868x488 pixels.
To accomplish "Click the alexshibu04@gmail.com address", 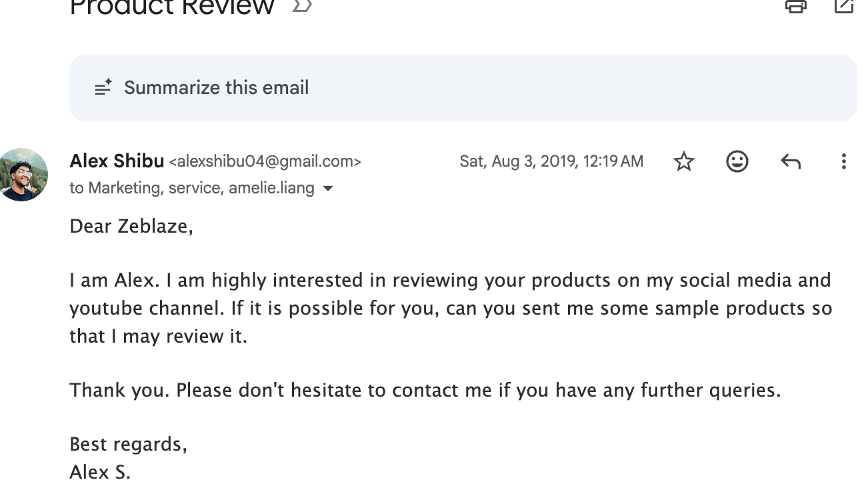I will click(x=265, y=162).
